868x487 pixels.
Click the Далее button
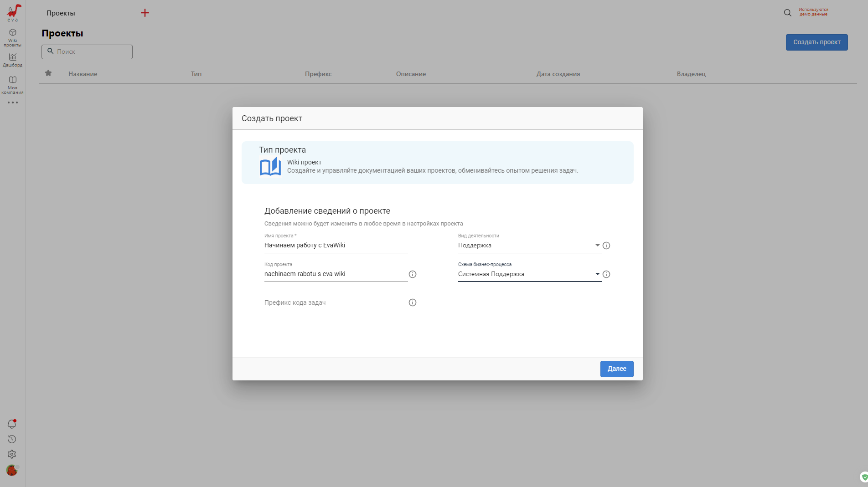click(x=616, y=369)
